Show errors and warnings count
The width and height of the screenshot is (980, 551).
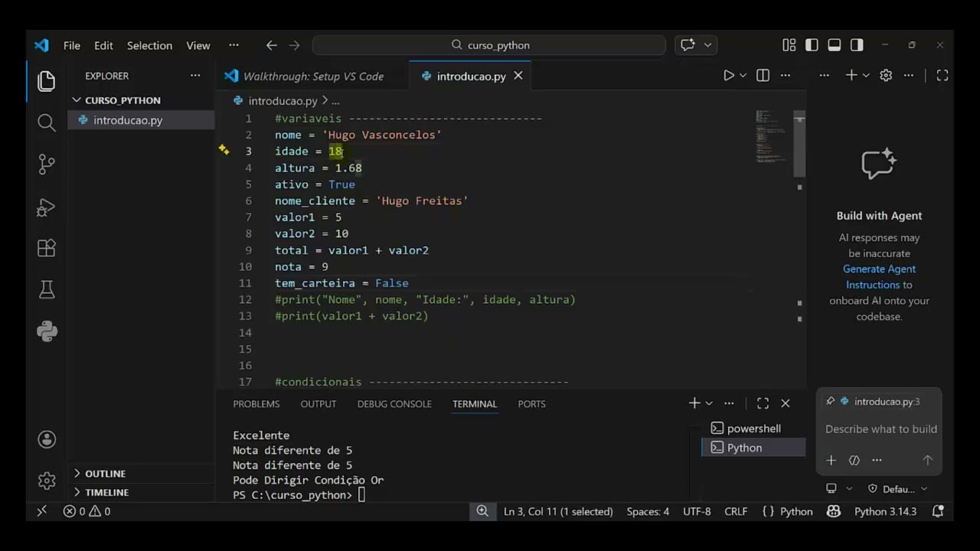point(87,511)
